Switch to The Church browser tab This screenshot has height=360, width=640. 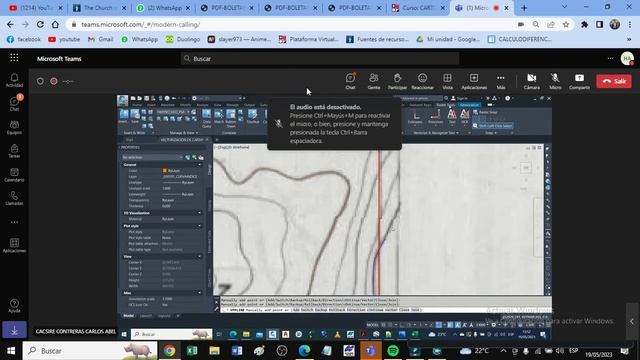tap(99, 8)
